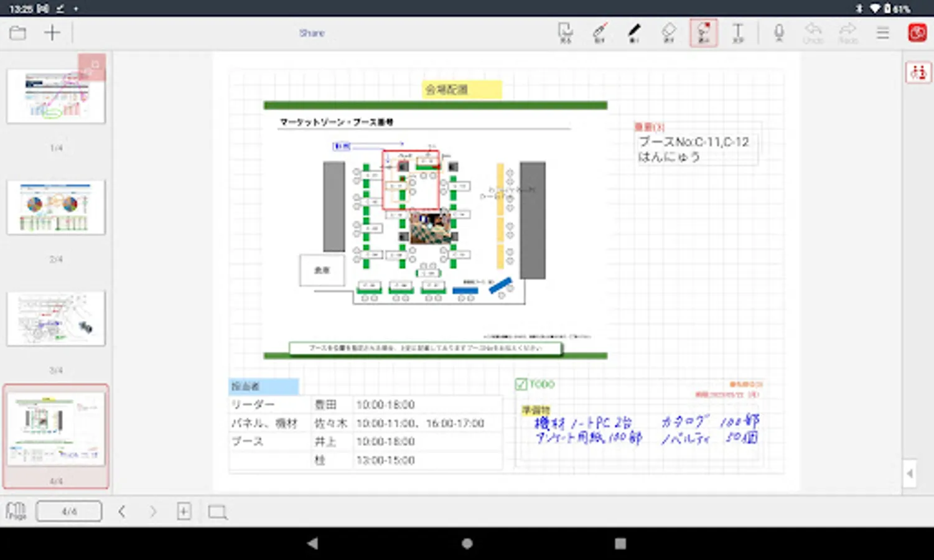934x560 pixels.
Task: Open page 1/4 thumbnail
Action: tap(56, 96)
